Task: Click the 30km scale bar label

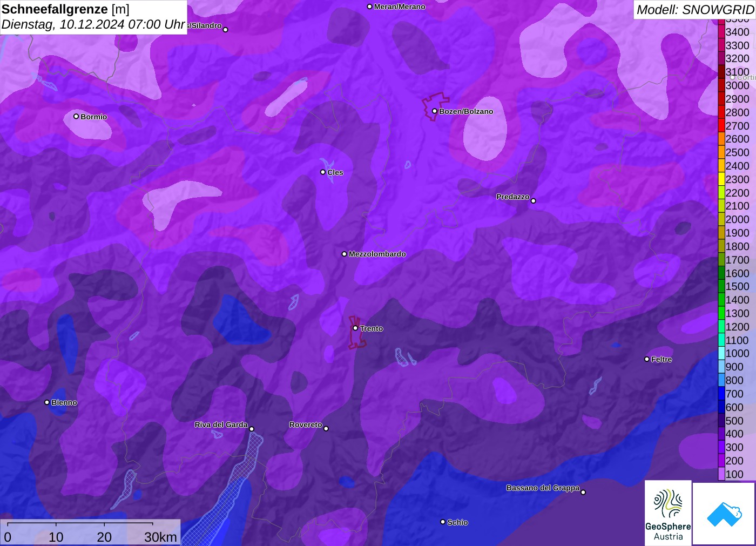Action: 160,537
